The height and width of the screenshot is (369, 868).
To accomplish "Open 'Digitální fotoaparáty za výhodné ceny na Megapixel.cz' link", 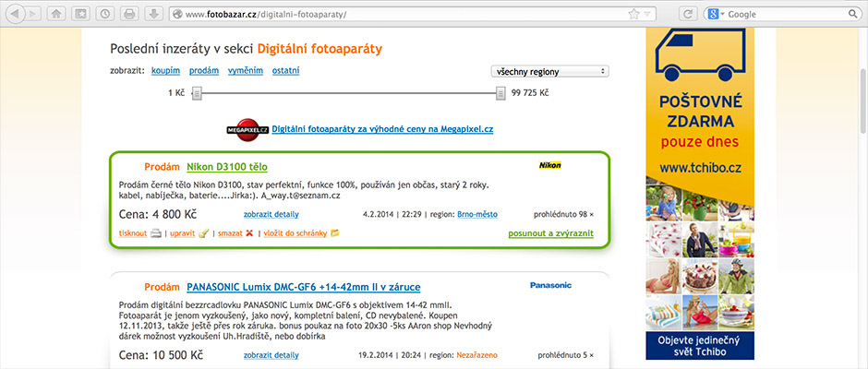I will [x=382, y=129].
